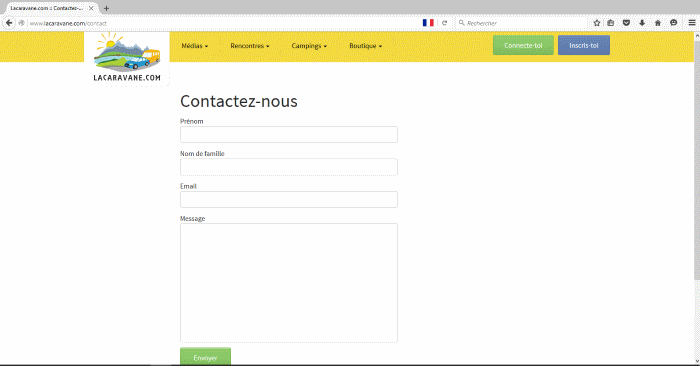The image size is (700, 366).
Task: Expand the Campings dropdown menu
Action: pos(309,46)
